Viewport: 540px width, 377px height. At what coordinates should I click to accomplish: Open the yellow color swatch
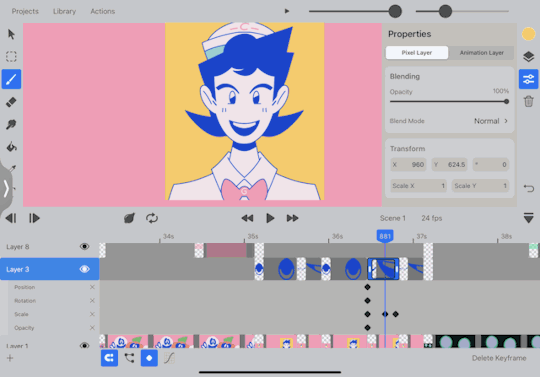528,34
